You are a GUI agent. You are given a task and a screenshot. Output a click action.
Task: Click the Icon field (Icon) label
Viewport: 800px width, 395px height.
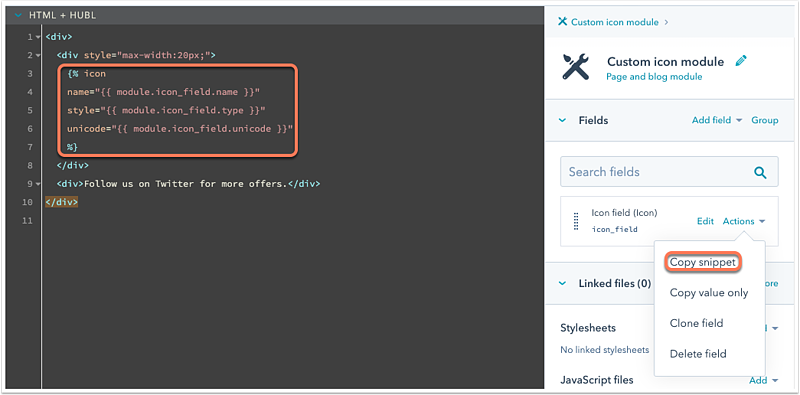click(624, 213)
